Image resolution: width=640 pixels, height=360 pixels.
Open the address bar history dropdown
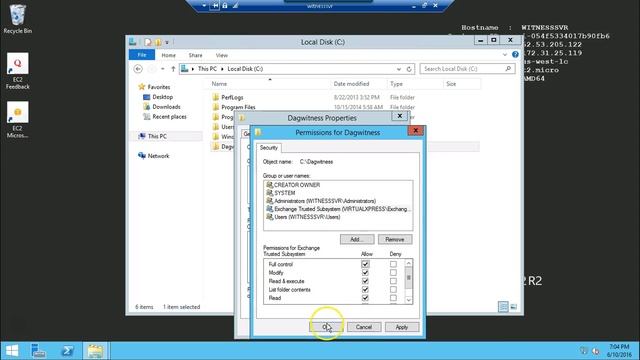coord(399,69)
